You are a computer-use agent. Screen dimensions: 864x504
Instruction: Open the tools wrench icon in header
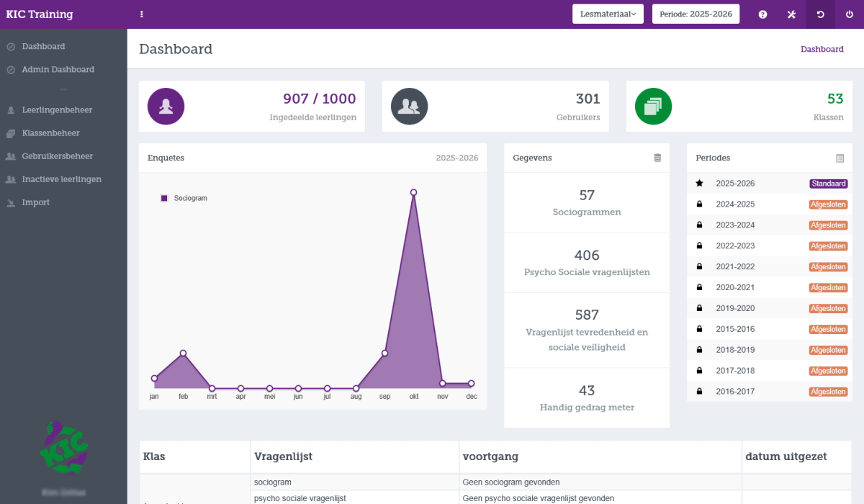click(x=791, y=14)
